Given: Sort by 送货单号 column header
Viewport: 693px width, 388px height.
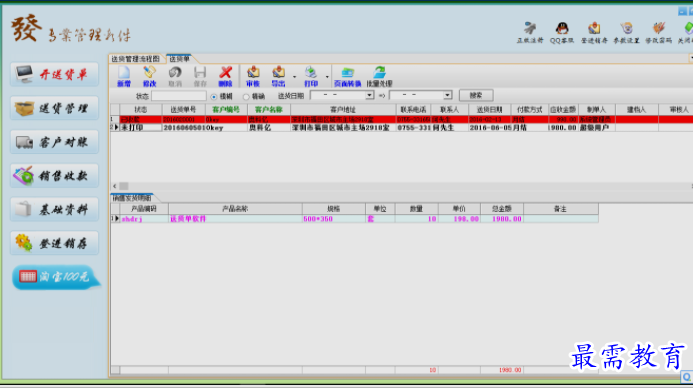Looking at the screenshot, I should click(x=183, y=110).
